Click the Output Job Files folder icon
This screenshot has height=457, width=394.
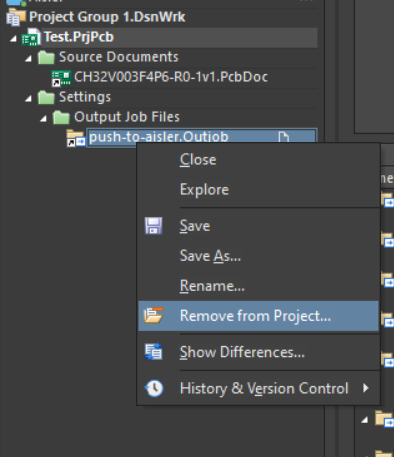(x=61, y=117)
